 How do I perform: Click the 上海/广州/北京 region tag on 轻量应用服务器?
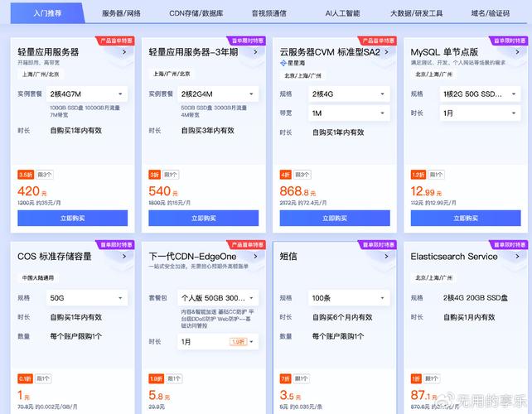tap(41, 75)
